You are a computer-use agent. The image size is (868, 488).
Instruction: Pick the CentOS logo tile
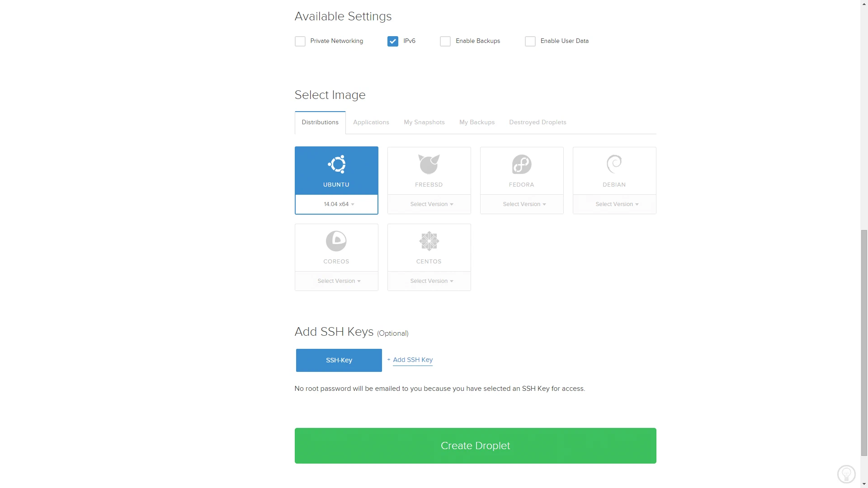coord(429,241)
